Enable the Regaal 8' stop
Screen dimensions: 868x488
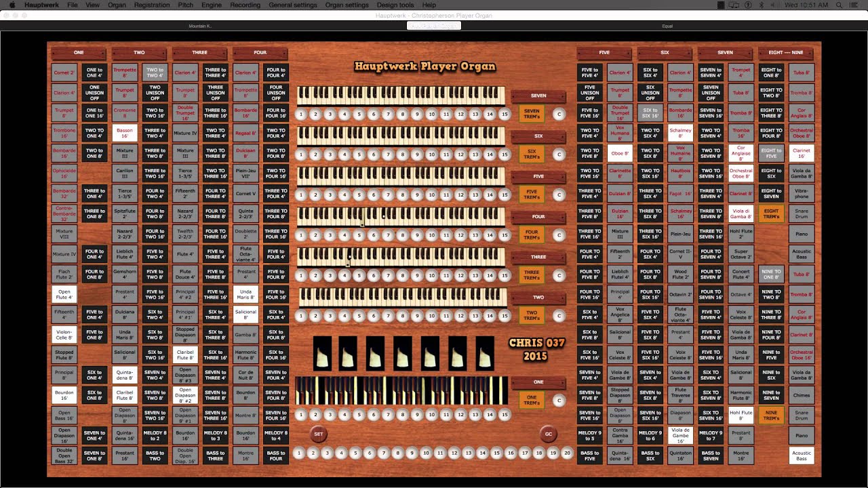(x=245, y=132)
